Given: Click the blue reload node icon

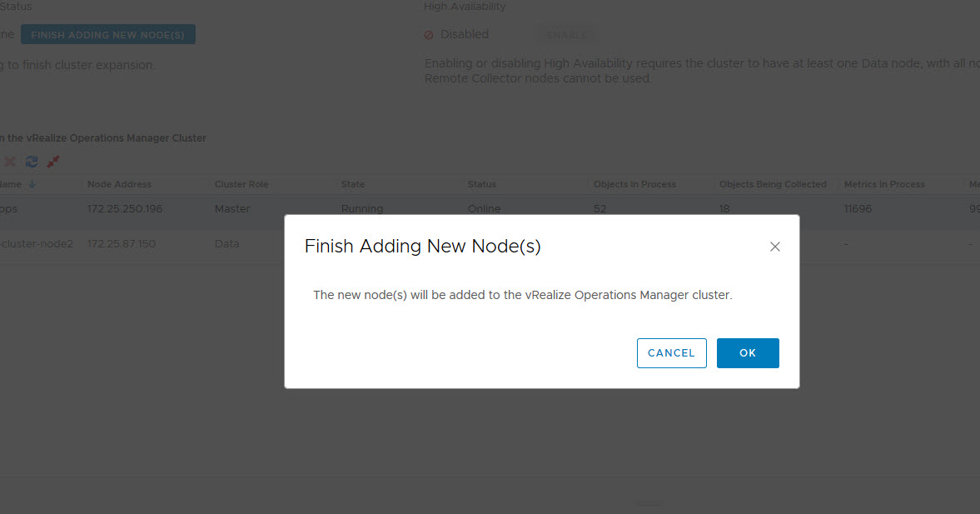Looking at the screenshot, I should (x=32, y=162).
